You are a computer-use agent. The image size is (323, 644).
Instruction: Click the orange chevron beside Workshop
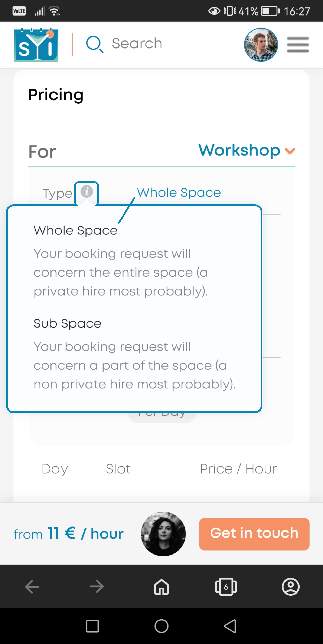pyautogui.click(x=290, y=151)
